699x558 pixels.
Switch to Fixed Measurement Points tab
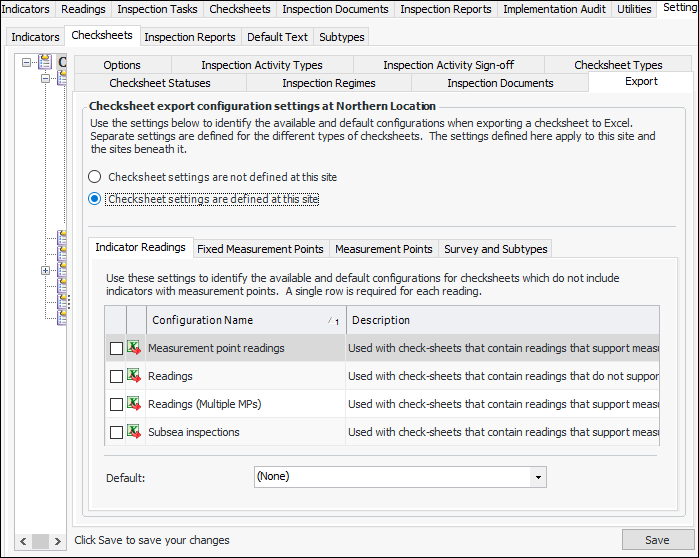click(260, 249)
